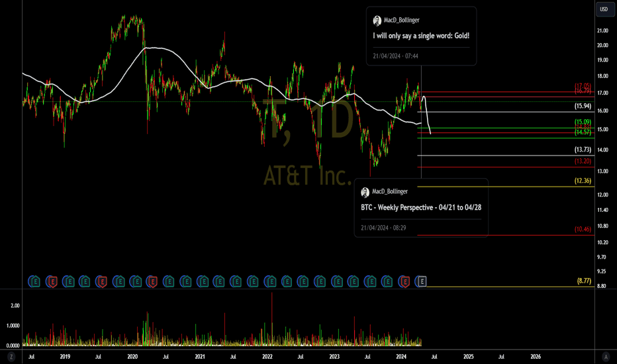This screenshot has width=617, height=364.
Task: Click the 12.00 price scale value
Action: coord(602,195)
